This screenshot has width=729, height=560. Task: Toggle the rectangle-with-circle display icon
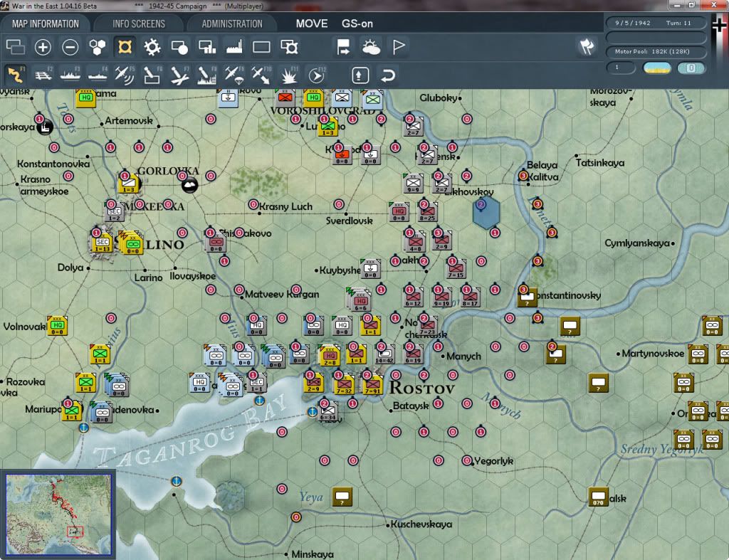[x=179, y=47]
